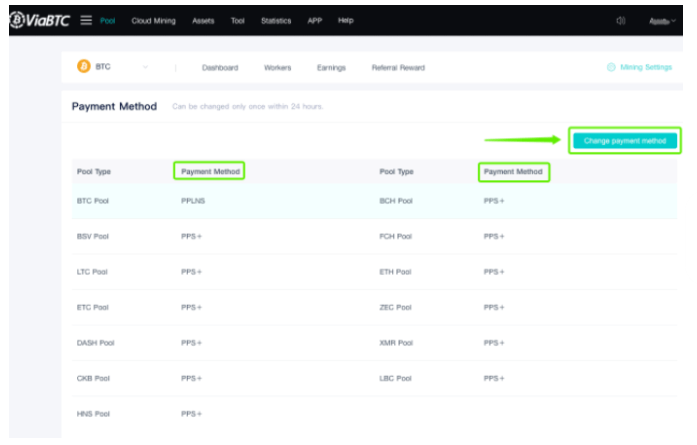Click the Mining Settings gear icon

point(611,67)
